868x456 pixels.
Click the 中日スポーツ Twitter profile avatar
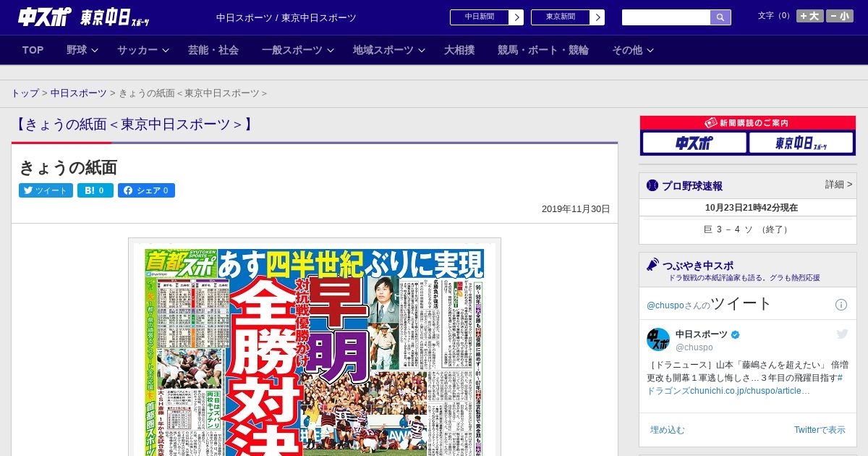coord(658,339)
